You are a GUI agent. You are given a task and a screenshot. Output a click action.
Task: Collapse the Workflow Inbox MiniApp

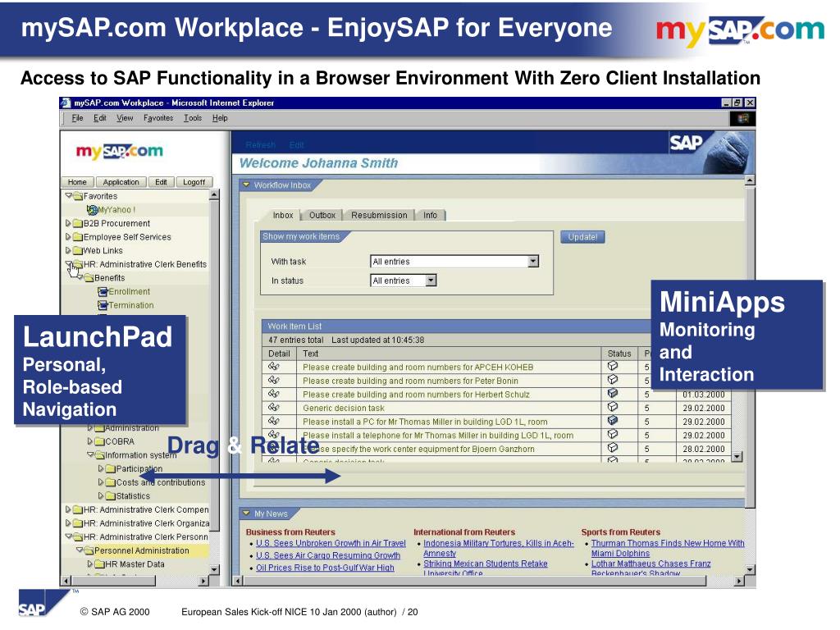coord(246,185)
